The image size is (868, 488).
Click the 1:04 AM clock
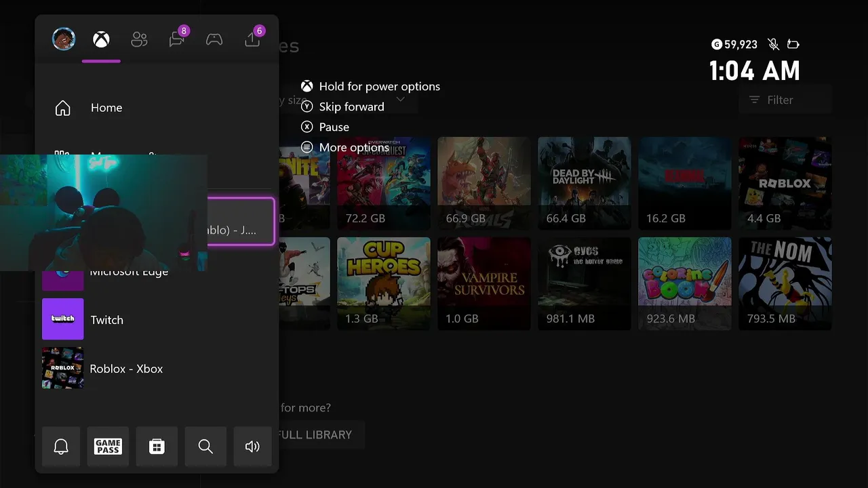coord(755,70)
